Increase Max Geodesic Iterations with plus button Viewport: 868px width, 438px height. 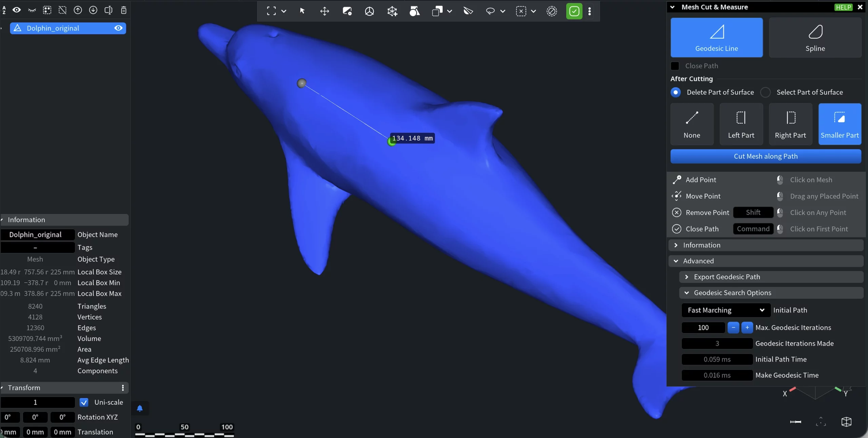point(747,327)
